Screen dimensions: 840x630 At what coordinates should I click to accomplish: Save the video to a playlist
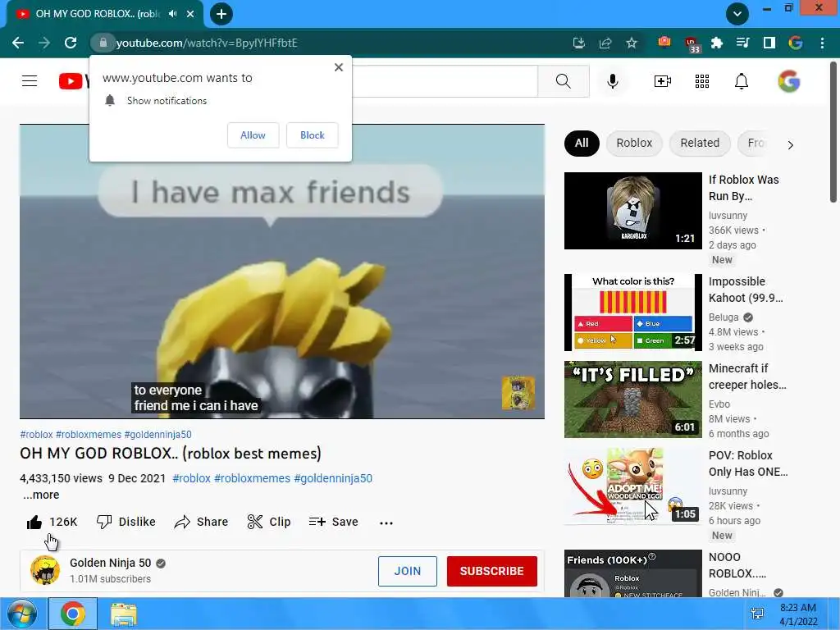tap(333, 522)
